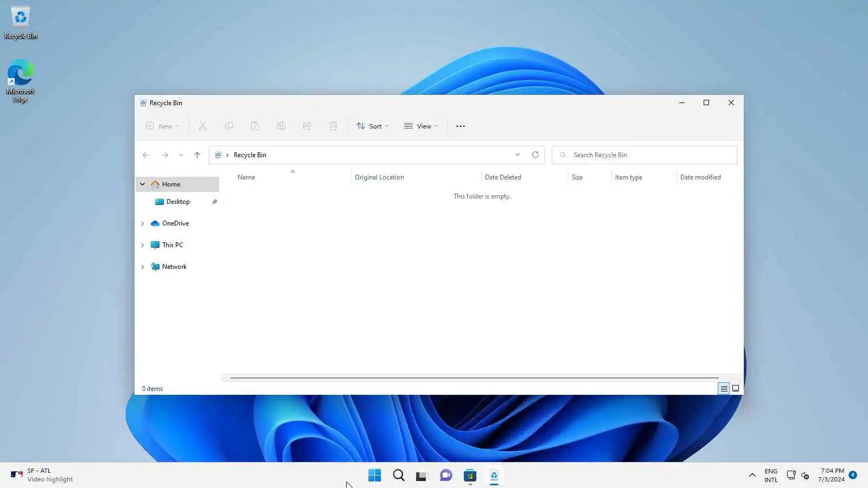Select Home in navigation pane

177,184
